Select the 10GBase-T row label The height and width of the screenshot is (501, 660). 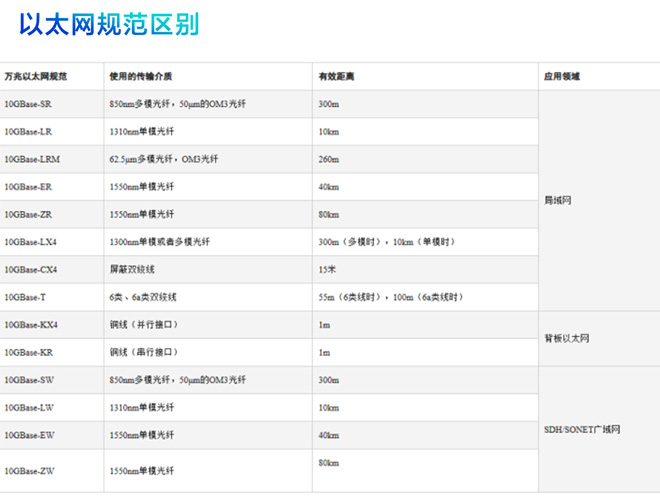pyautogui.click(x=25, y=297)
